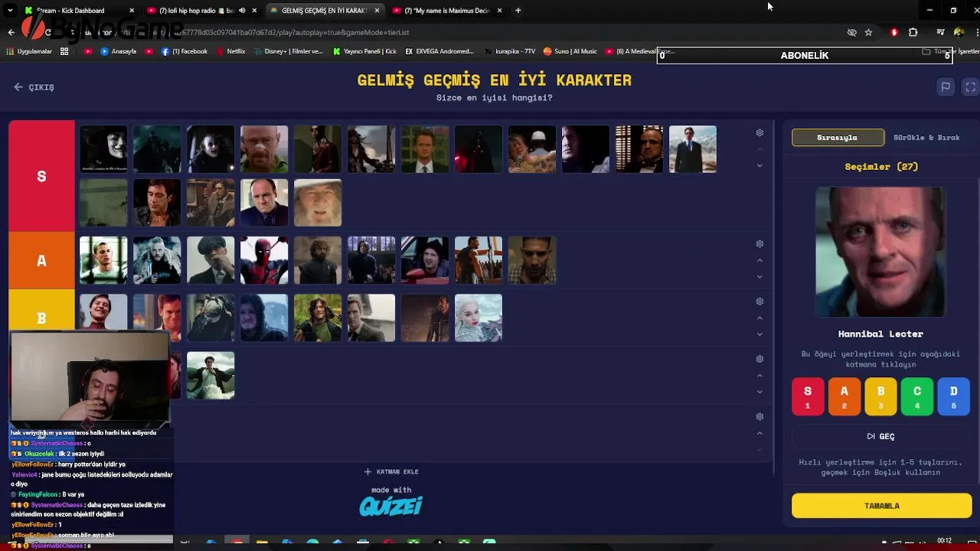
Task: Select Darth Vader thumbnail in S tier
Action: point(479,149)
